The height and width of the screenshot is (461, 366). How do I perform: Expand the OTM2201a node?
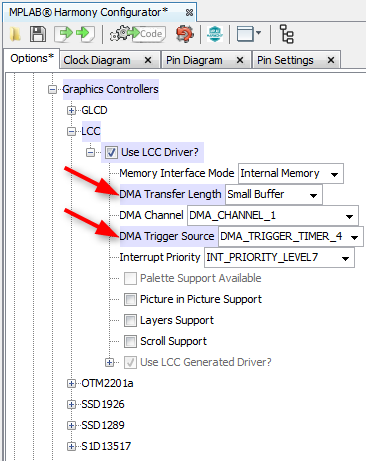tap(71, 384)
